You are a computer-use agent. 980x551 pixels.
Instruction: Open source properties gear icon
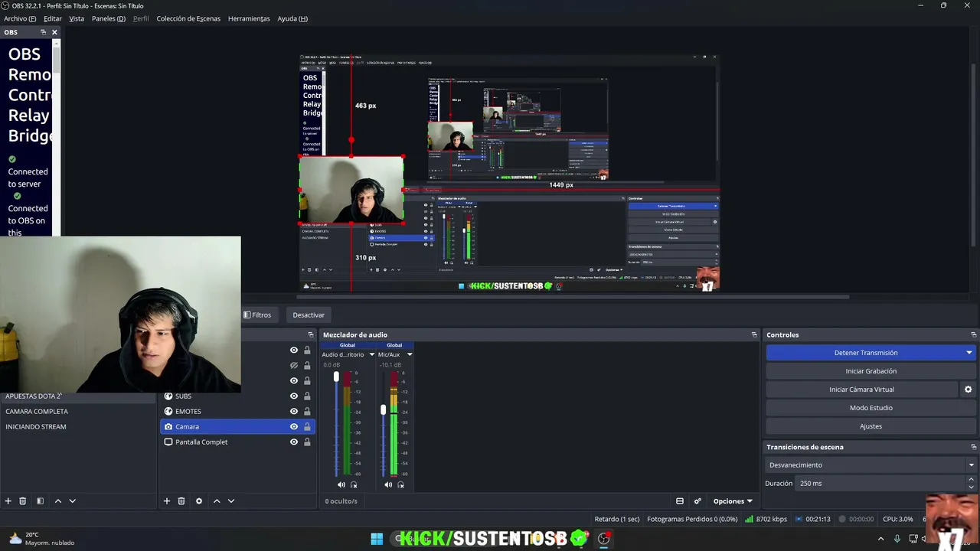(199, 501)
